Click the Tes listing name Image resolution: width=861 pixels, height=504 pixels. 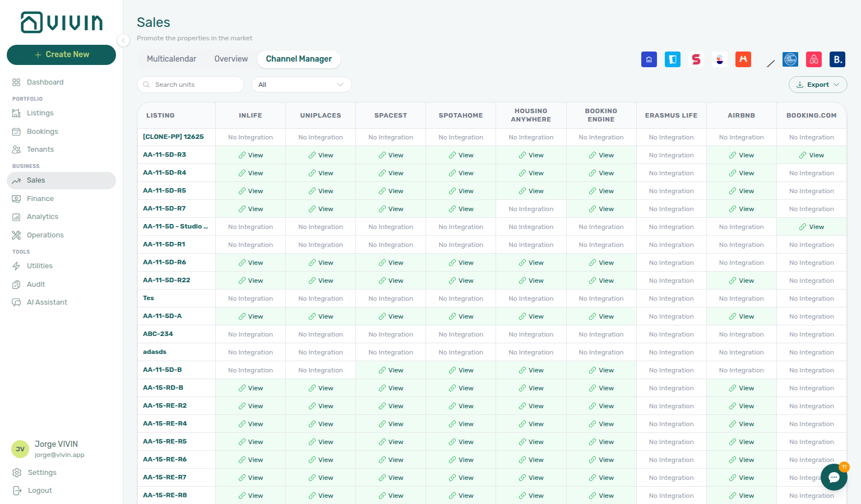(x=149, y=298)
